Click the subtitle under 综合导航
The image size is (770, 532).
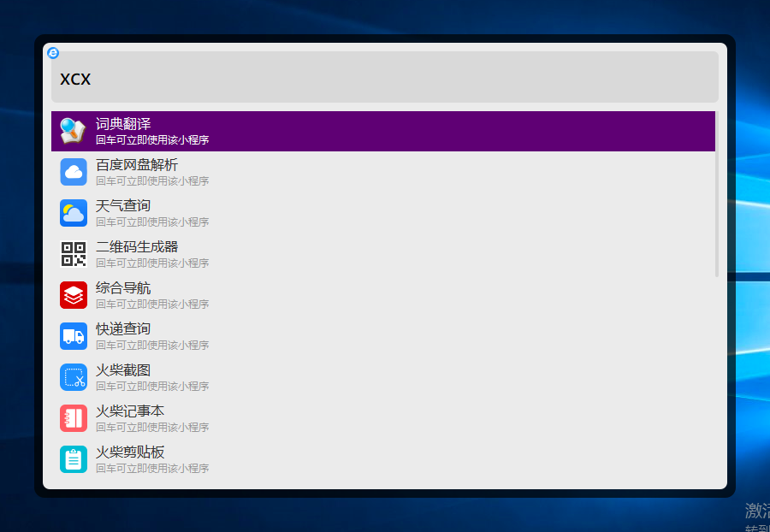(x=152, y=304)
